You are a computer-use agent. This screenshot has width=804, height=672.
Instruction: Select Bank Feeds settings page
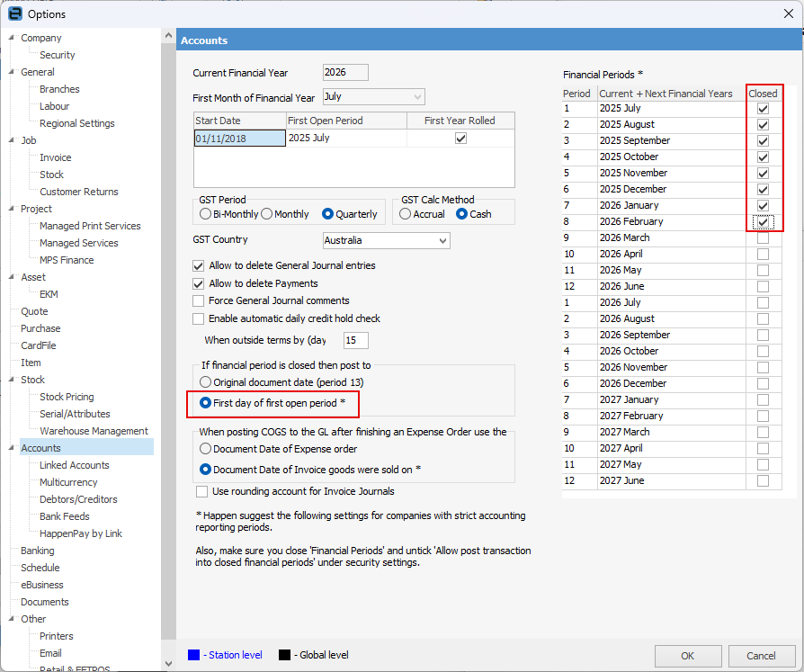tap(64, 516)
